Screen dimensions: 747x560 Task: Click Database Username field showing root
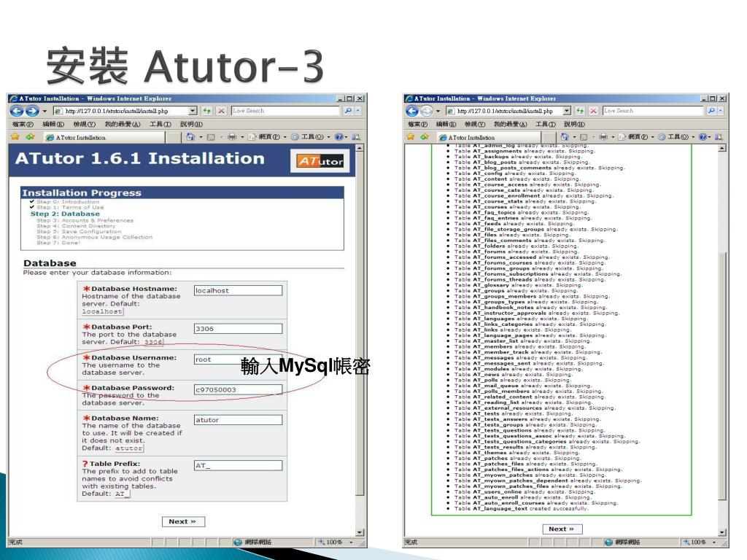pos(238,359)
